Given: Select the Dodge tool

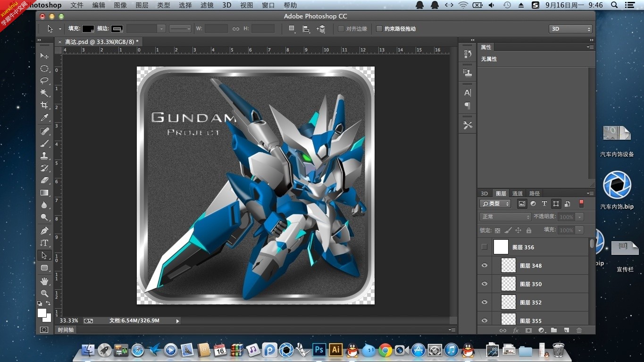Looking at the screenshot, I should pyautogui.click(x=44, y=217).
